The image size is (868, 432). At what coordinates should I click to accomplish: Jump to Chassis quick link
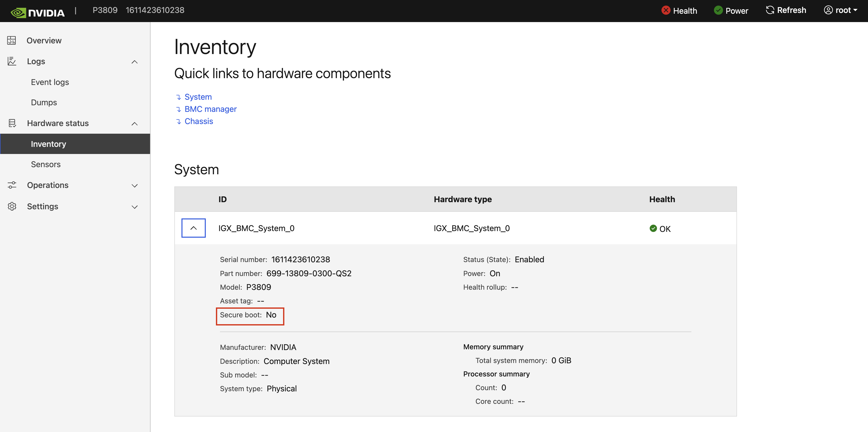pyautogui.click(x=199, y=121)
